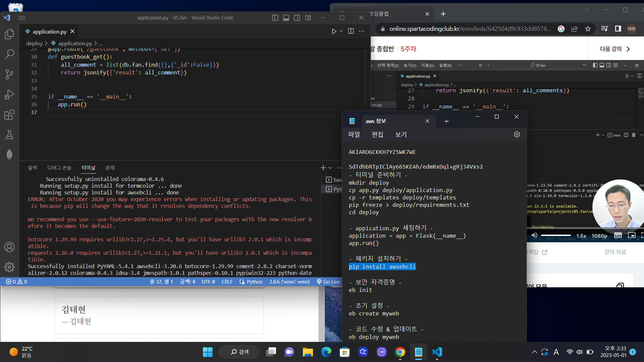Toggle the secondary side bar in VS Code
644x362 pixels.
pos(297,18)
